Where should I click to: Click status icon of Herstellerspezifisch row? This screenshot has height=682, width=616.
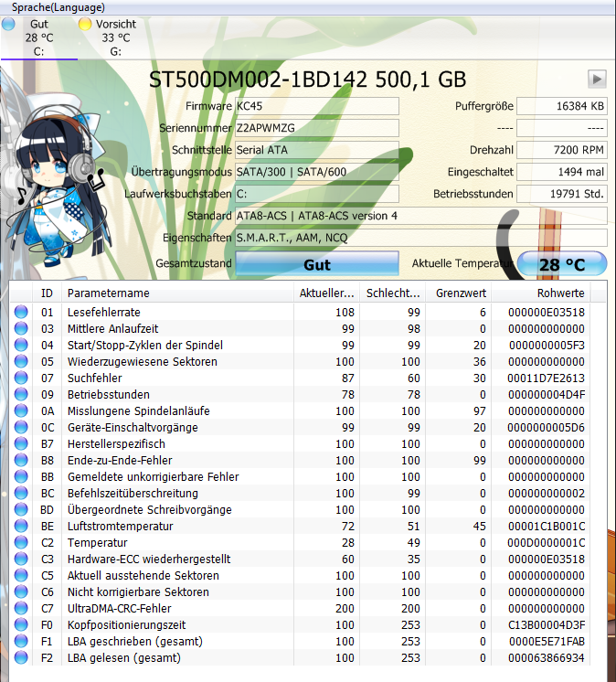point(21,443)
